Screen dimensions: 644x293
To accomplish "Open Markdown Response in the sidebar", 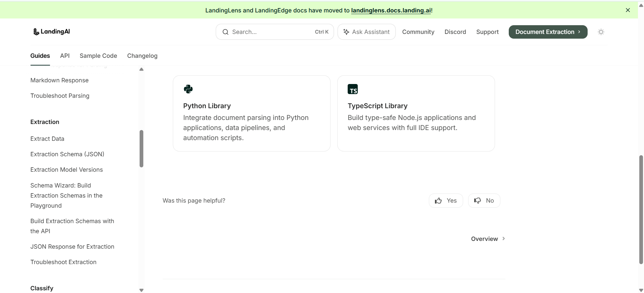I will click(59, 80).
